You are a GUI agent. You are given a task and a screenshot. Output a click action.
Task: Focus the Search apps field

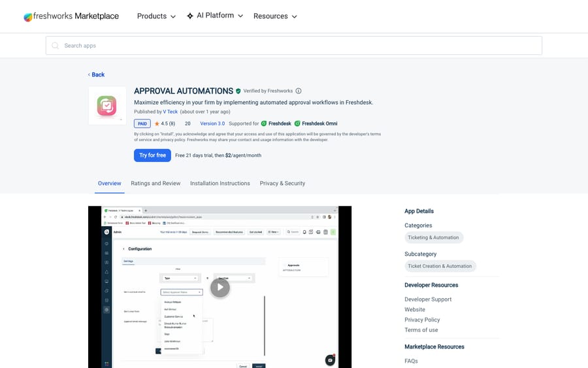(293, 45)
